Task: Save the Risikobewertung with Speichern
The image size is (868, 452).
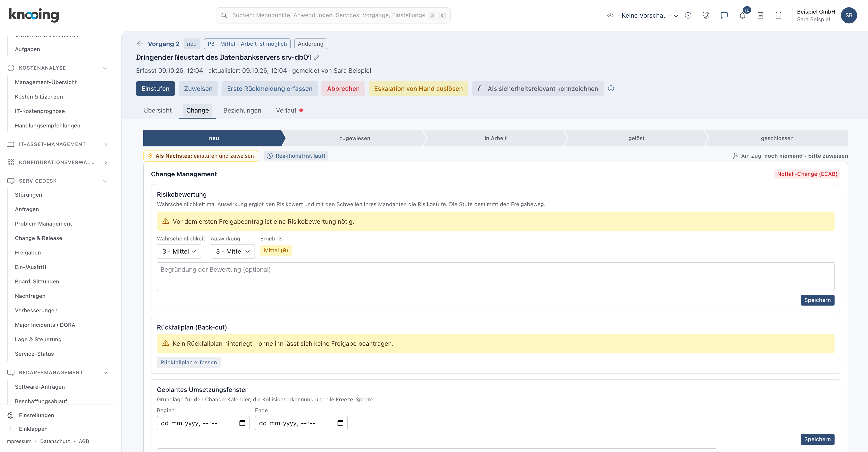Action: 817,300
